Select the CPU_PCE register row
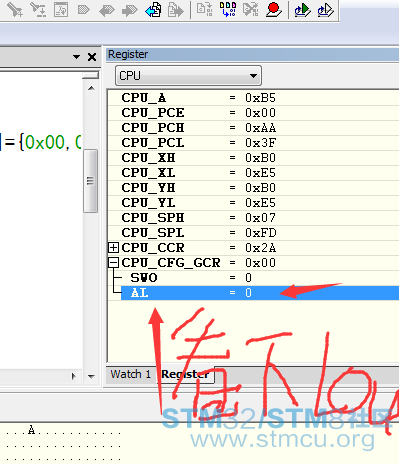 (253, 113)
